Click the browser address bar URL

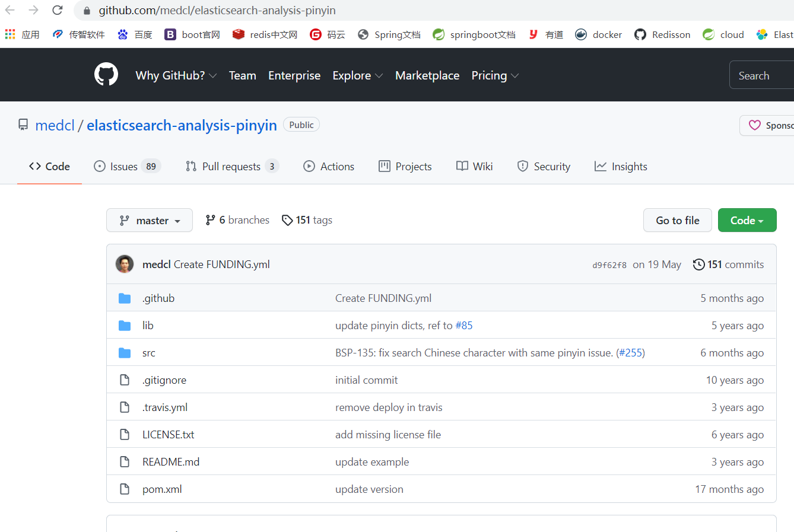click(217, 10)
